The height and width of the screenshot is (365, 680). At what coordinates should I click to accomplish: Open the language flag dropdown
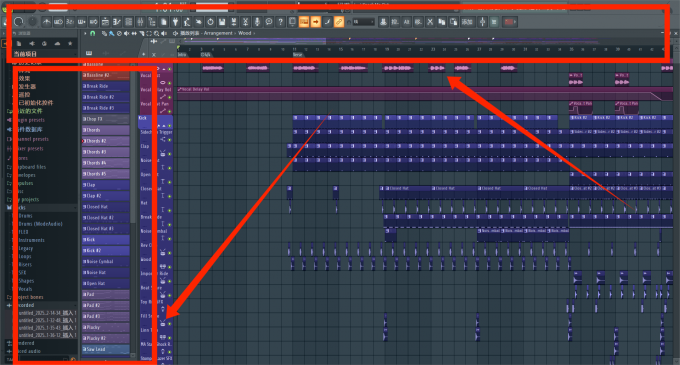point(510,22)
